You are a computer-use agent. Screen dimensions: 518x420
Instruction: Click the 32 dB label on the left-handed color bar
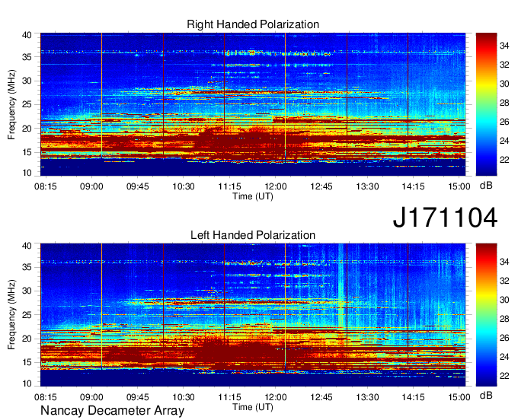tap(504, 281)
